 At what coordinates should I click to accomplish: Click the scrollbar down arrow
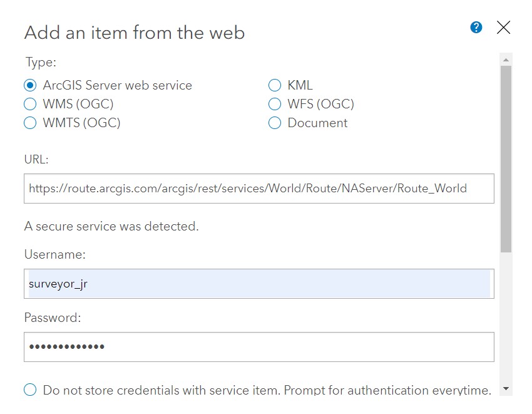point(506,389)
